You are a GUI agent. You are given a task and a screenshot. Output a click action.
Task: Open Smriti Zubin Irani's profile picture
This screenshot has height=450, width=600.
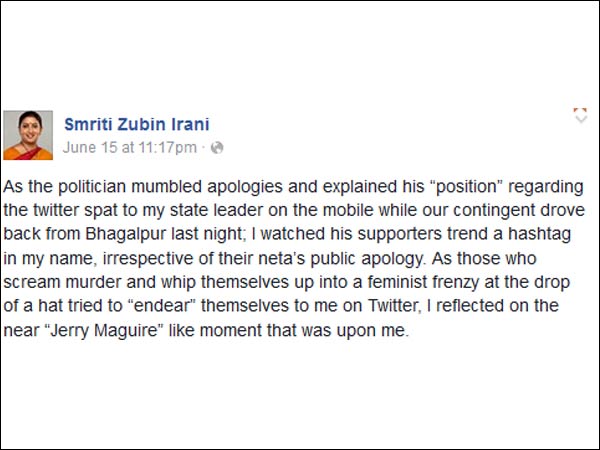(28, 135)
